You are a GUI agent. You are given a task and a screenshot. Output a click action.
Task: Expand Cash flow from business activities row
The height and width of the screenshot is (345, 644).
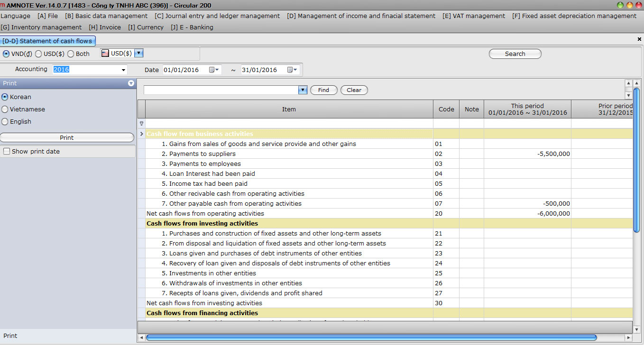pyautogui.click(x=141, y=134)
